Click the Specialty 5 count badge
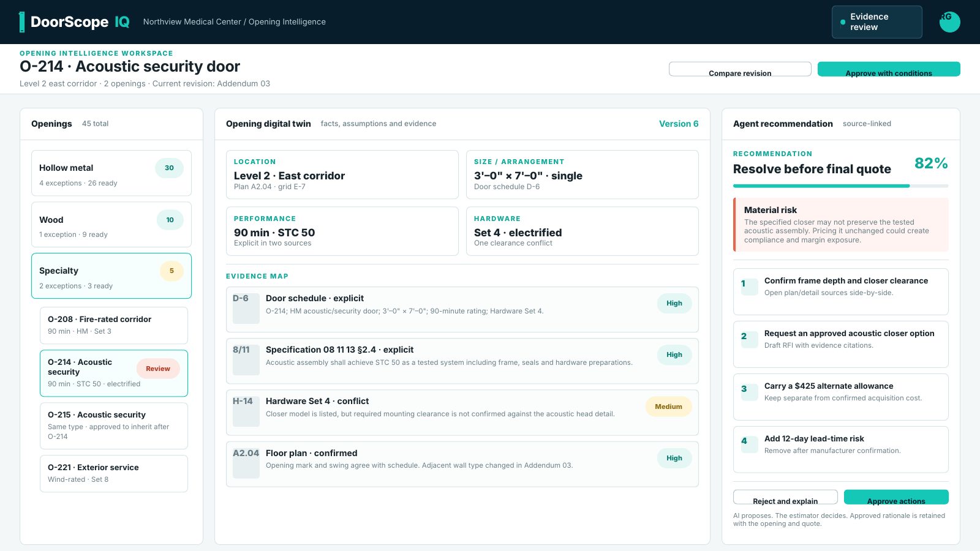Screen dimensions: 980x551 [171, 271]
